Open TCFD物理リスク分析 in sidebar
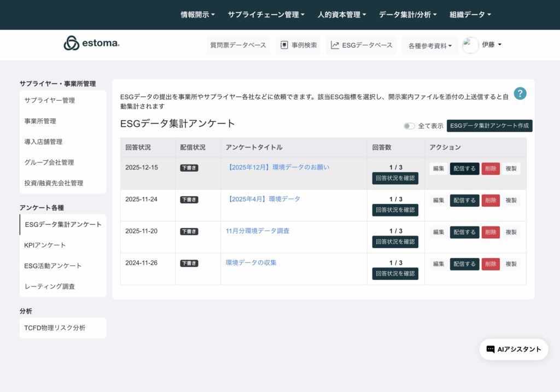Viewport: 560px width, 392px height. click(x=55, y=328)
